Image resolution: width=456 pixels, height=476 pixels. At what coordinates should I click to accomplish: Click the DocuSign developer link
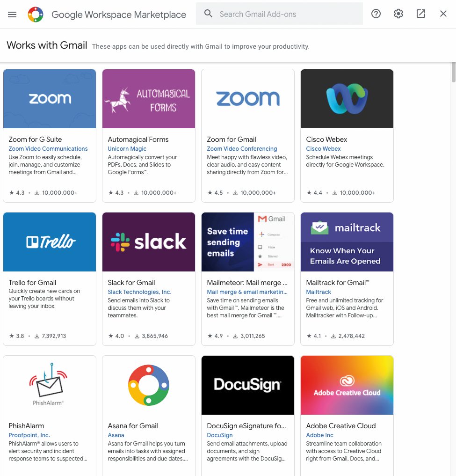point(219,435)
